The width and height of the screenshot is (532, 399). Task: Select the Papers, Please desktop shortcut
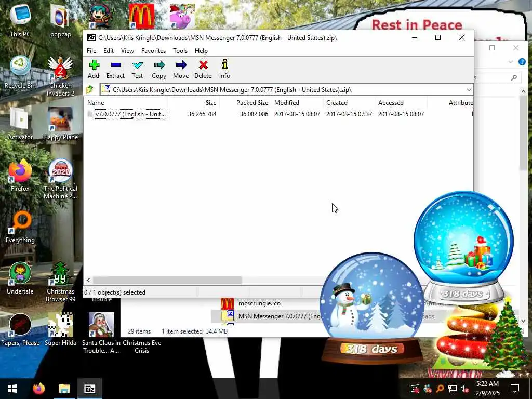[20, 329]
